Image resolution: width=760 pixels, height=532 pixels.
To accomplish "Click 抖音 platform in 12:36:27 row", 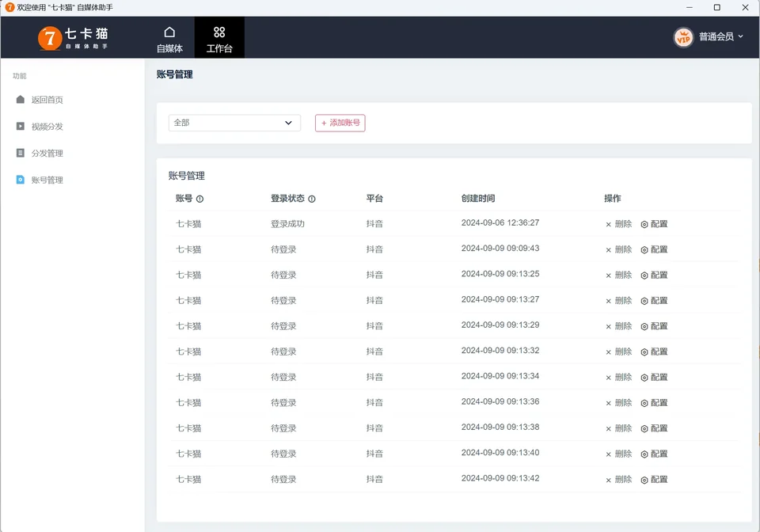I will click(x=374, y=224).
